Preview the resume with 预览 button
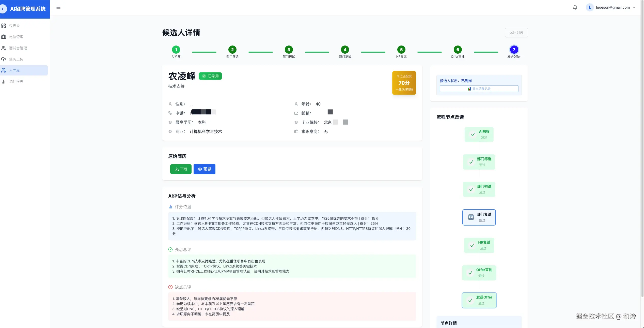This screenshot has height=328, width=644. pyautogui.click(x=204, y=169)
